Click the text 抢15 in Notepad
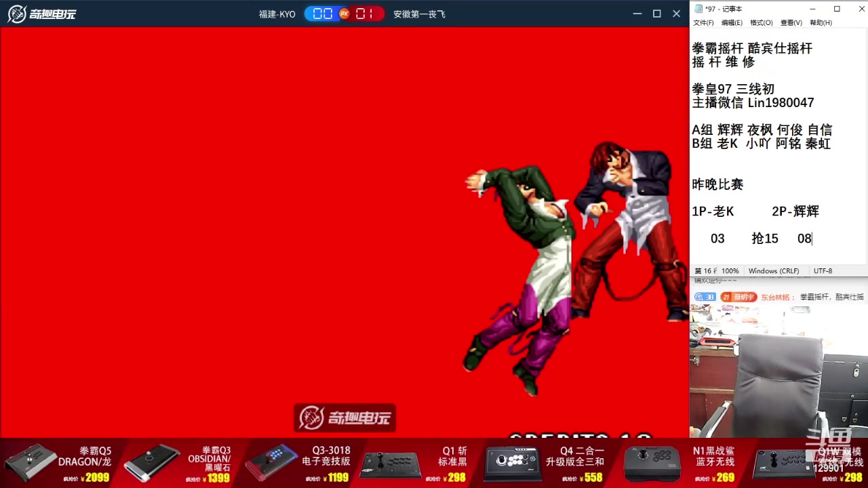 pyautogui.click(x=765, y=239)
